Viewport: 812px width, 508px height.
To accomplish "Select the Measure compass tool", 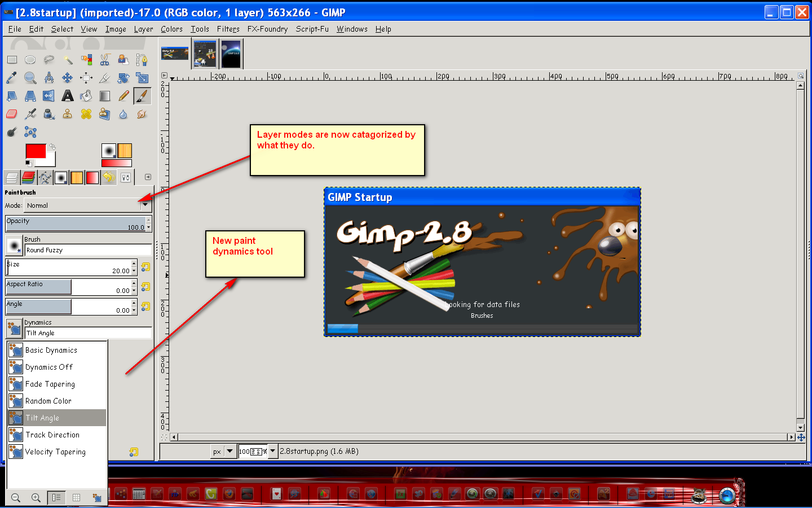I will (49, 77).
